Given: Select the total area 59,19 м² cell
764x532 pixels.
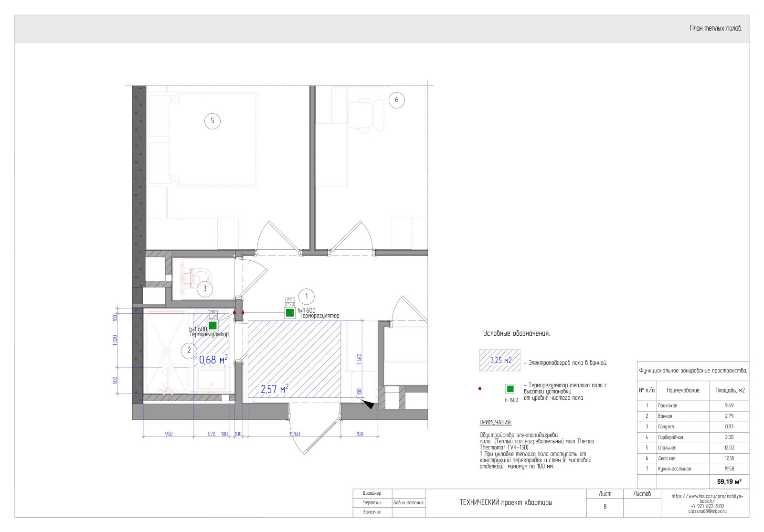Looking at the screenshot, I should coord(729,481).
